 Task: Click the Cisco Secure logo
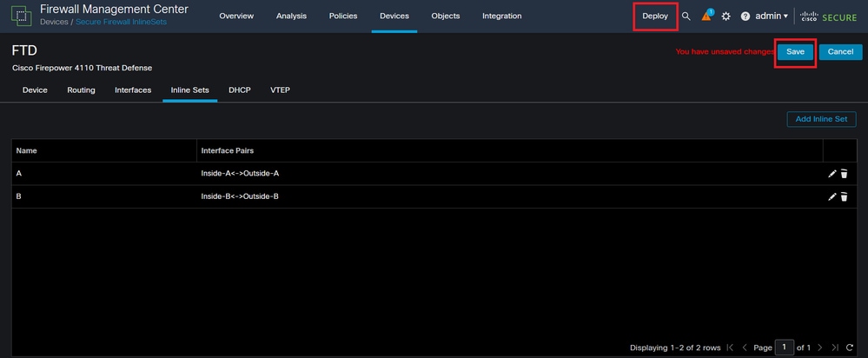tap(828, 17)
